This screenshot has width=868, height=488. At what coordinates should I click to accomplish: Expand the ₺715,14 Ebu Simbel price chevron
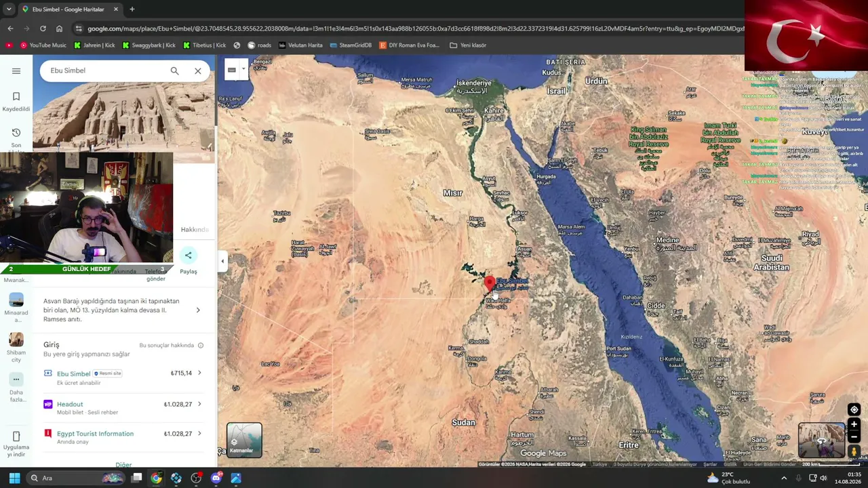click(199, 373)
